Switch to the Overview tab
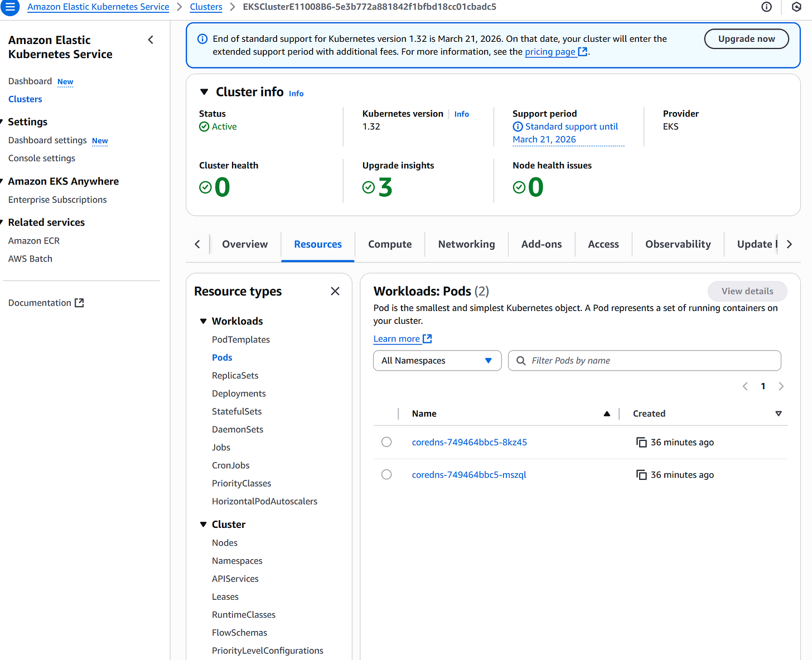The width and height of the screenshot is (812, 660). click(245, 244)
